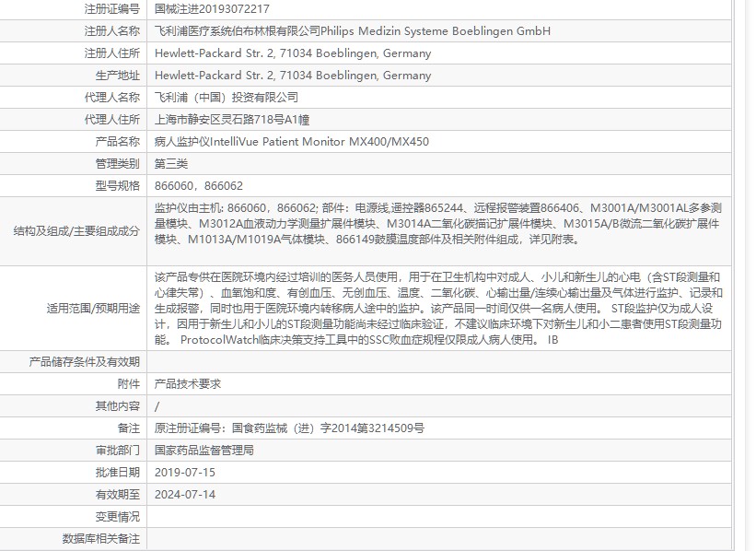Image resolution: width=756 pixels, height=551 pixels.
Task: Select the 监护仪由主机 composition paragraph
Action: coord(437,224)
